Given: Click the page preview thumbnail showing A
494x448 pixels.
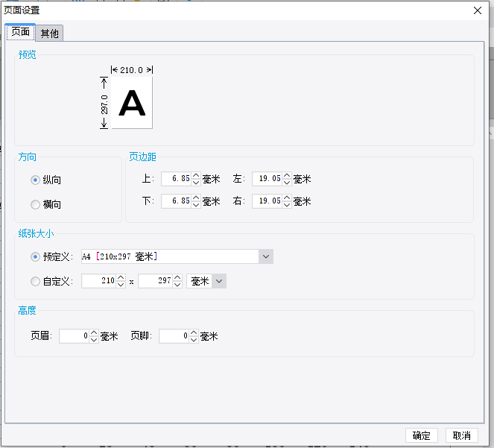Looking at the screenshot, I should 132,103.
